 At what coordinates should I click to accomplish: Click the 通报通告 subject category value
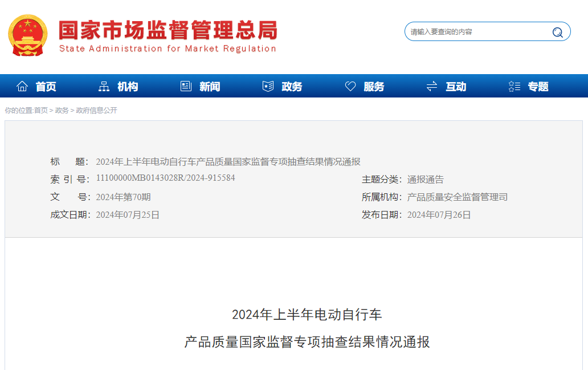pyautogui.click(x=425, y=180)
